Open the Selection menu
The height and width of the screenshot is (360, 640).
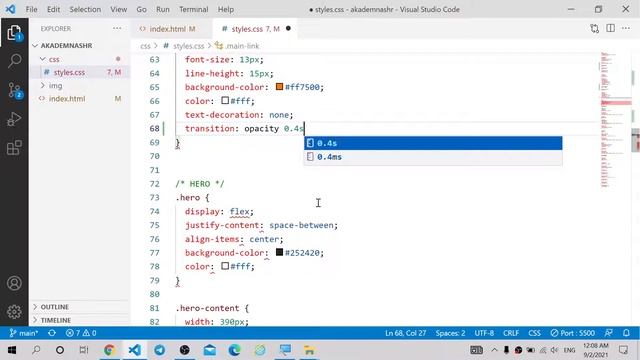click(85, 9)
